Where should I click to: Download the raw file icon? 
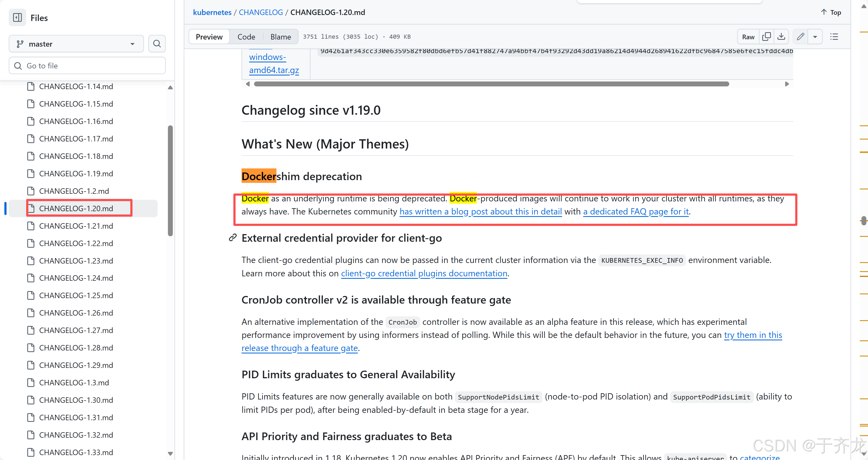pyautogui.click(x=781, y=37)
